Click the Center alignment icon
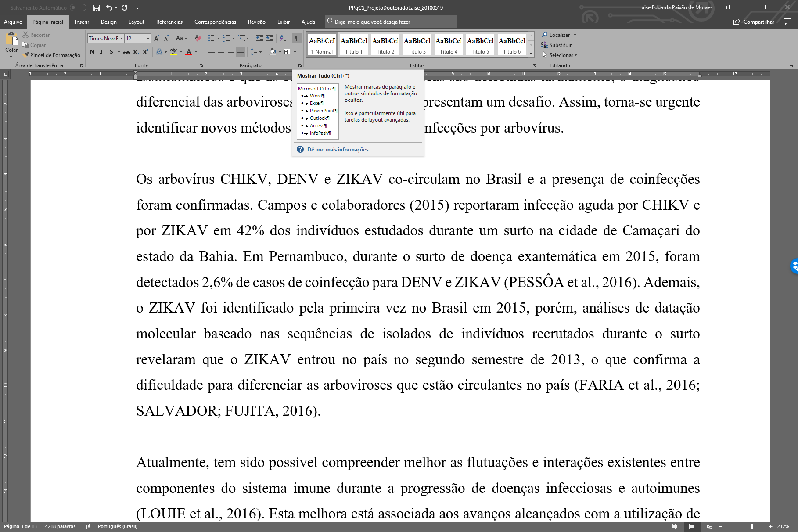Image resolution: width=798 pixels, height=532 pixels. click(221, 52)
